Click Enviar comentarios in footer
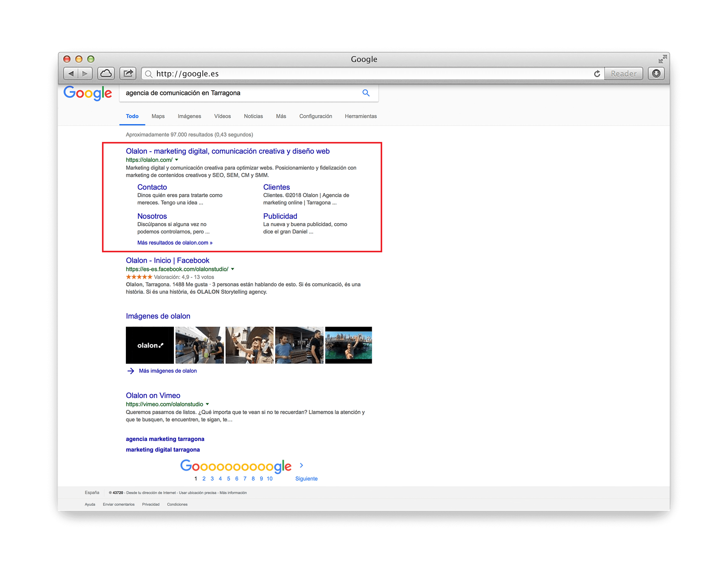This screenshot has width=728, height=570. [119, 504]
